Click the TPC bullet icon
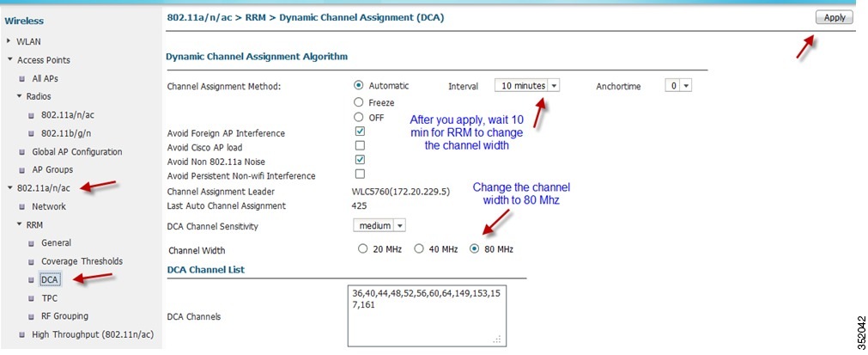This screenshot has height=355, width=868. coord(31,298)
